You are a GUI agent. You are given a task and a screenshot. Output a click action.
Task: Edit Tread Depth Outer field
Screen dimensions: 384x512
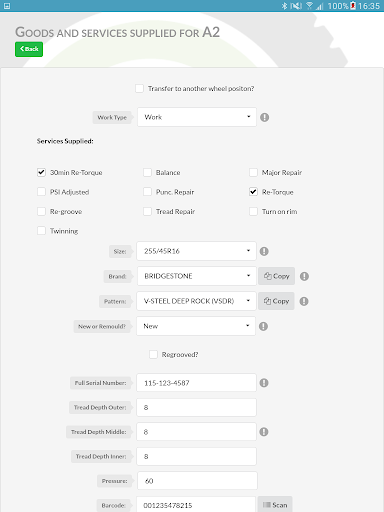click(196, 407)
